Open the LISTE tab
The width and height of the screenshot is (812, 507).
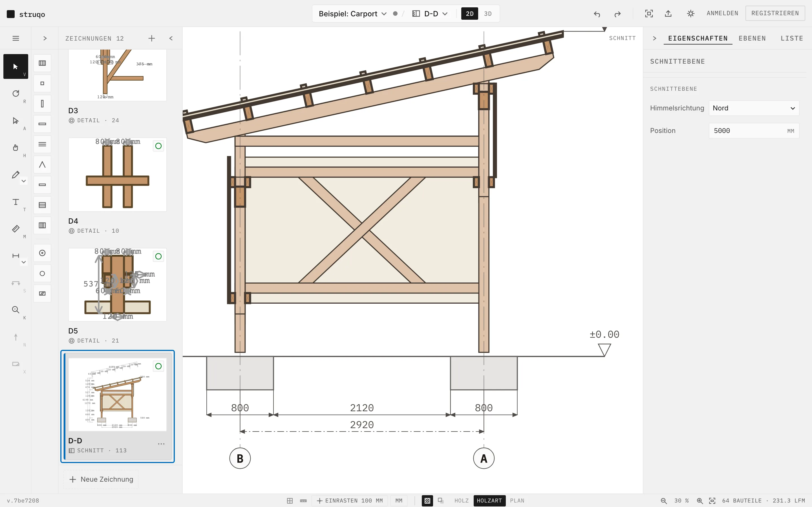tap(791, 38)
